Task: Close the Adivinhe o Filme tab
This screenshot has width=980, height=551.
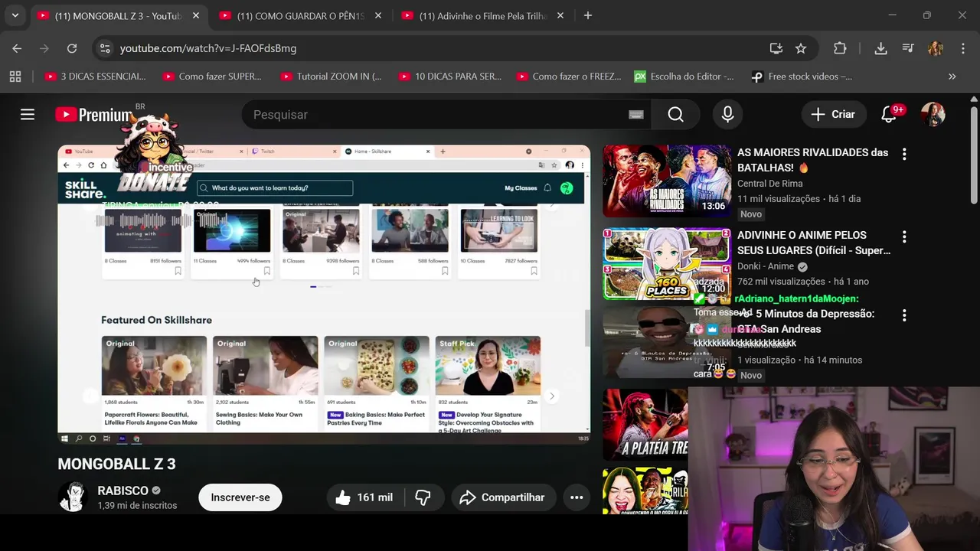Action: click(x=560, y=15)
